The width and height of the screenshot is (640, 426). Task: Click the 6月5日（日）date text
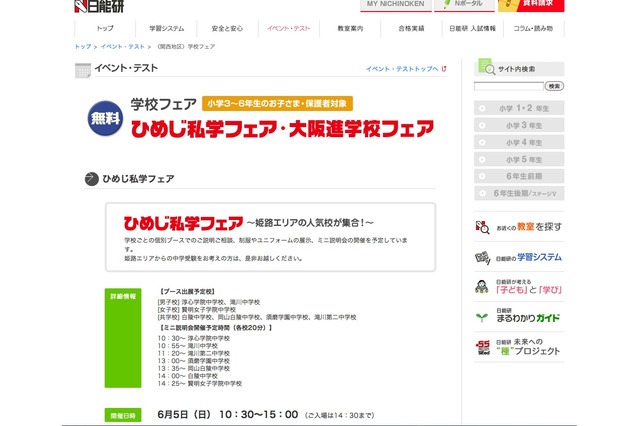(x=184, y=415)
